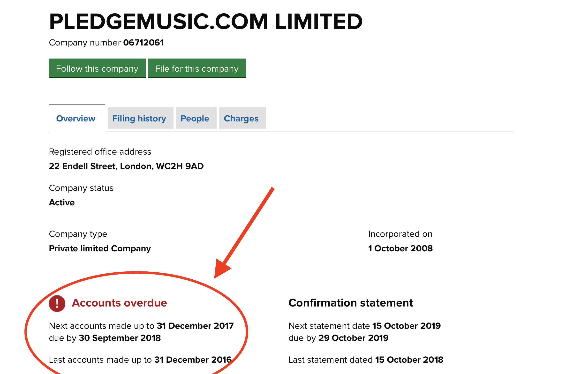Click the 22 Endell Street address text

126,166
